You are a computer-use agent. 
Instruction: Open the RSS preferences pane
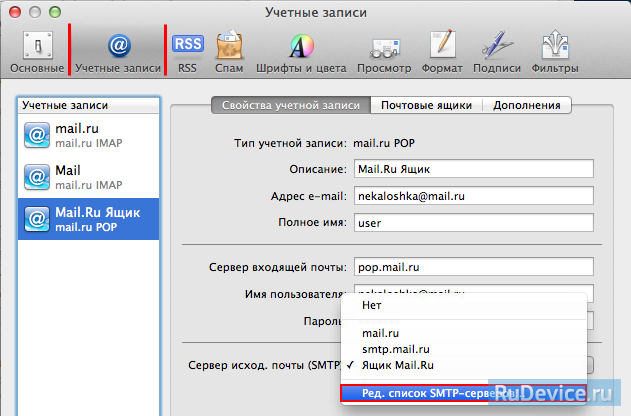pyautogui.click(x=188, y=52)
